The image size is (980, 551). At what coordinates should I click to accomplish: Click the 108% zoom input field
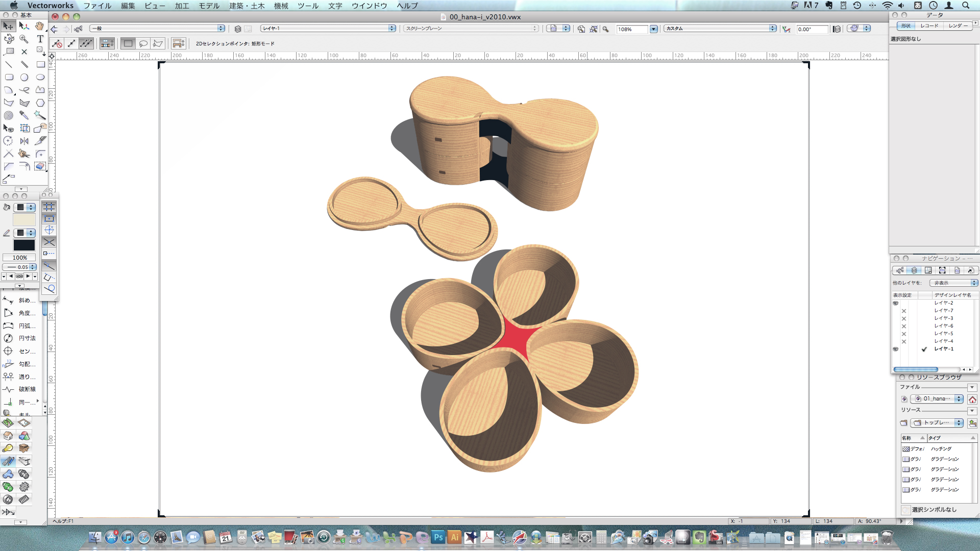[632, 29]
